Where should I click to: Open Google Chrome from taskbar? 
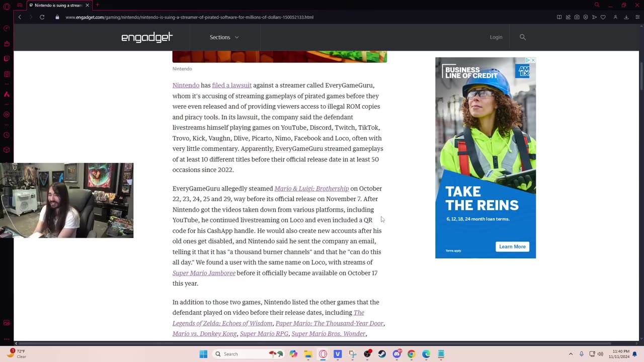tap(411, 354)
